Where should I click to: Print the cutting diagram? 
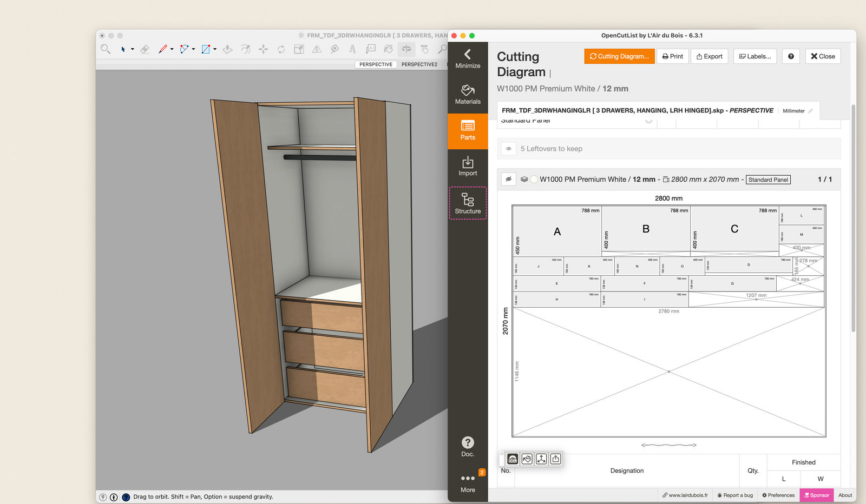click(672, 56)
